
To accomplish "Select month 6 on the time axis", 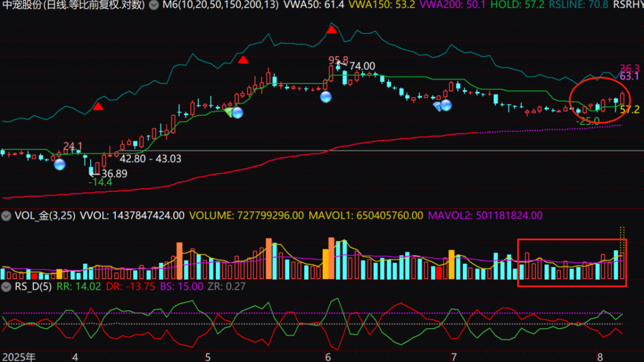I will point(328,357).
